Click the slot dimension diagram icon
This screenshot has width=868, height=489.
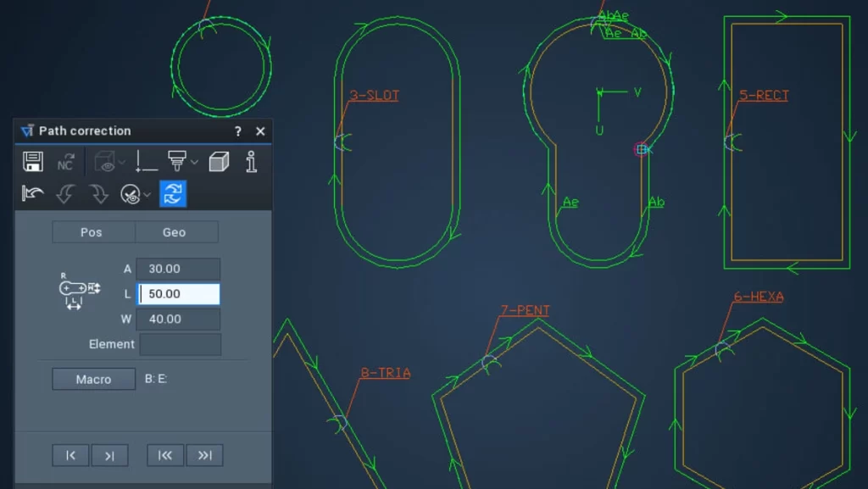(x=79, y=291)
